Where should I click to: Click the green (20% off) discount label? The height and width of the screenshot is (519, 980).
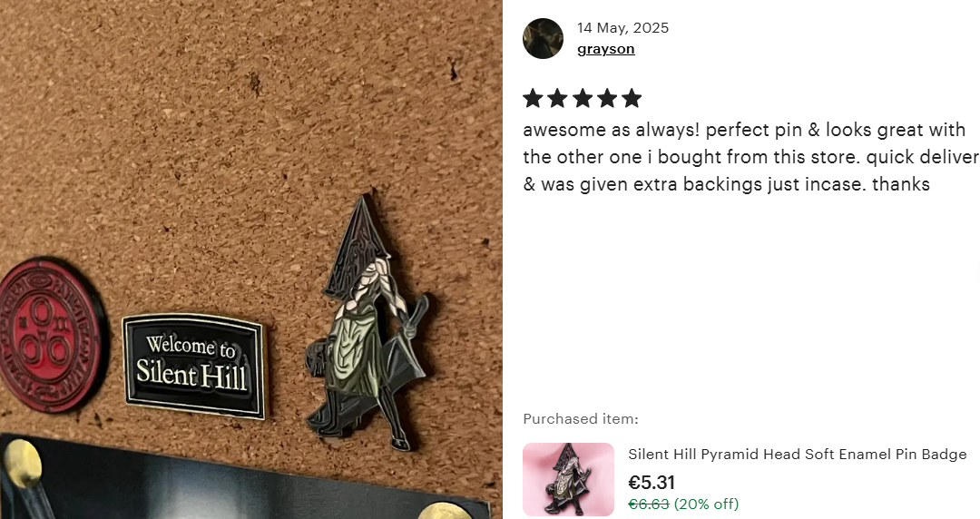pos(706,504)
